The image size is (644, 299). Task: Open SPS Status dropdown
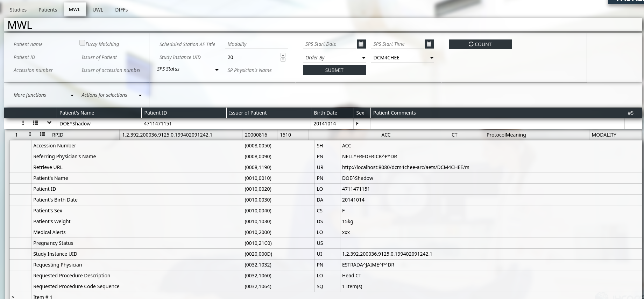(x=188, y=69)
